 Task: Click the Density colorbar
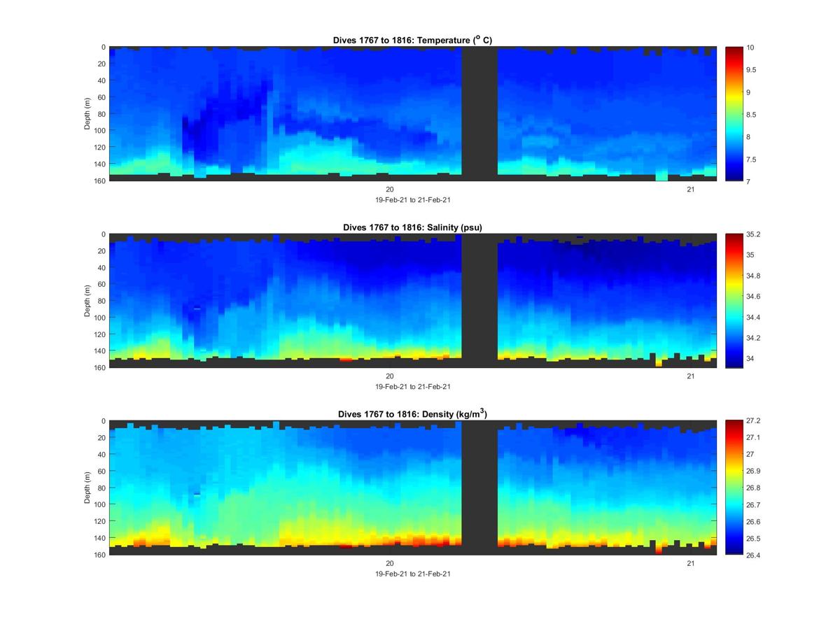[734, 488]
